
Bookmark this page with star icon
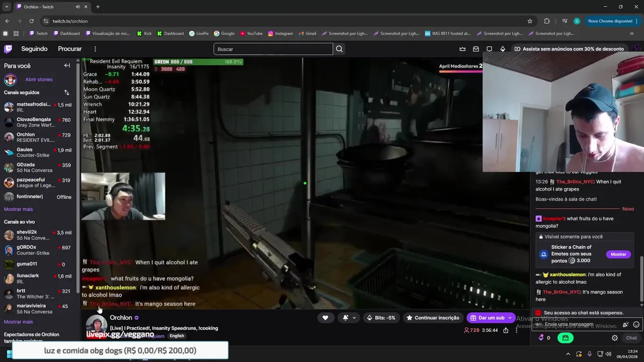[530, 21]
